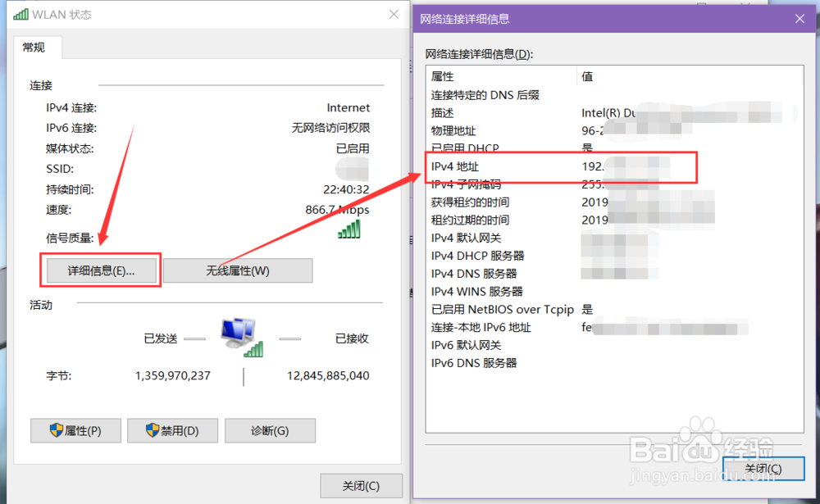Select 连接特定的 DNS 后缀 row
820x504 pixels.
[x=614, y=95]
